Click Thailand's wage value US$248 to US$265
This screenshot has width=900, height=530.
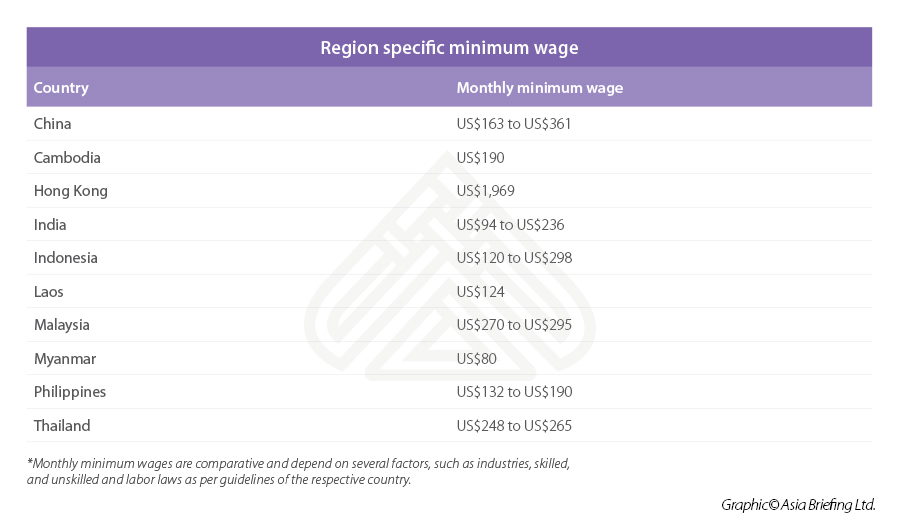(514, 426)
